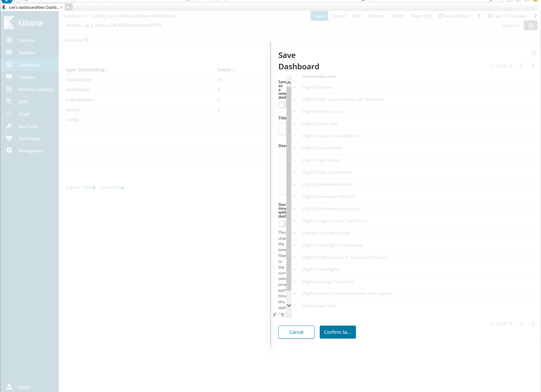Click the elastic user profile icon
This screenshot has height=392, width=541.
(x=9, y=387)
